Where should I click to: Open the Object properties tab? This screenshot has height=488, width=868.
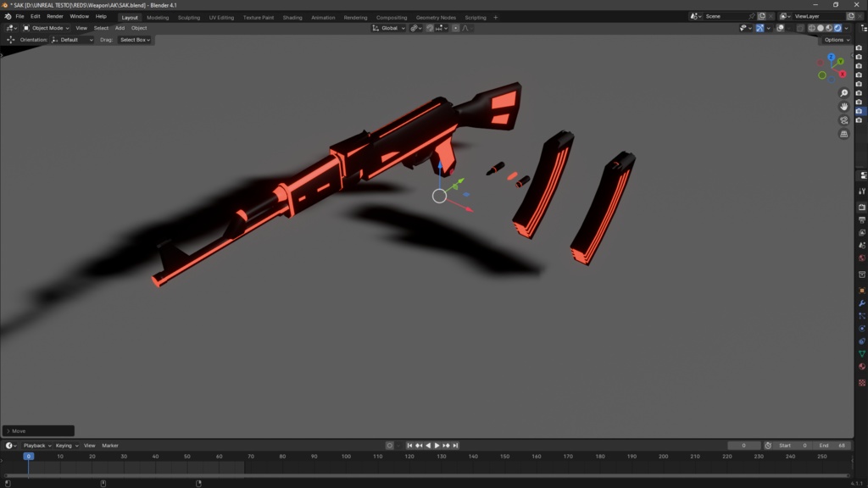pyautogui.click(x=862, y=291)
